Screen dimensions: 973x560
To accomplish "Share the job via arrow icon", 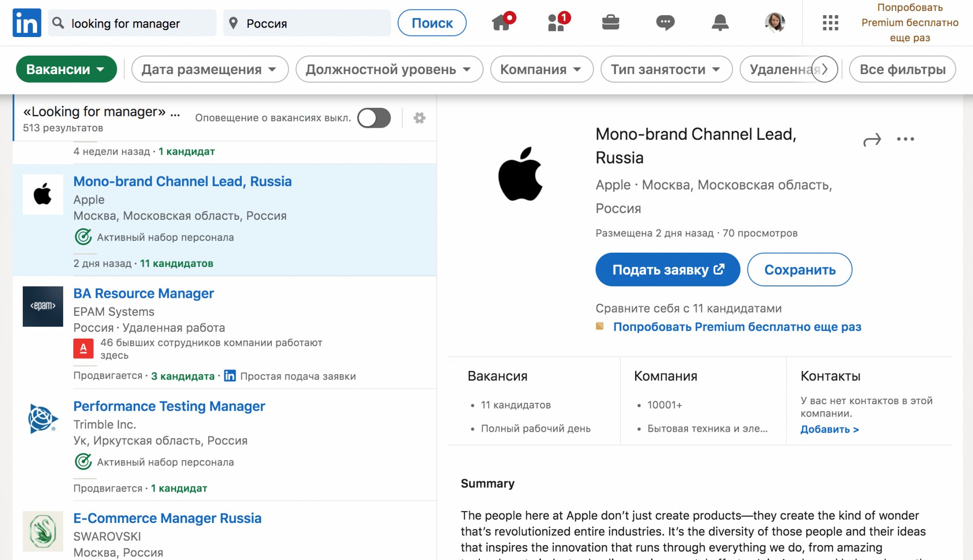I will (872, 140).
